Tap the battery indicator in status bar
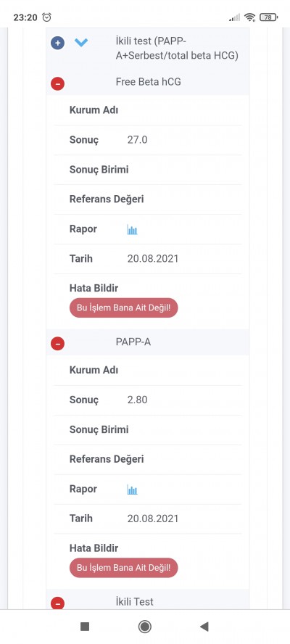Viewport: 290px width, 644px height. [x=269, y=17]
